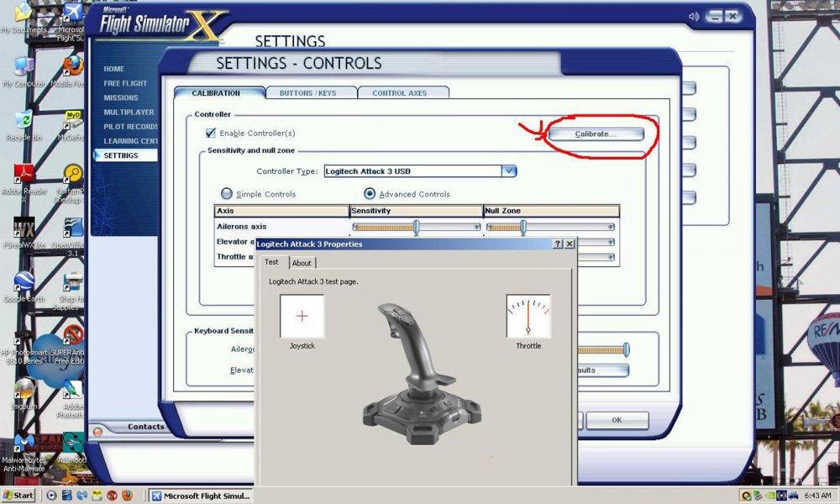Click the help question mark in Logitech Properties
Screen dimensions: 840x504
click(558, 244)
